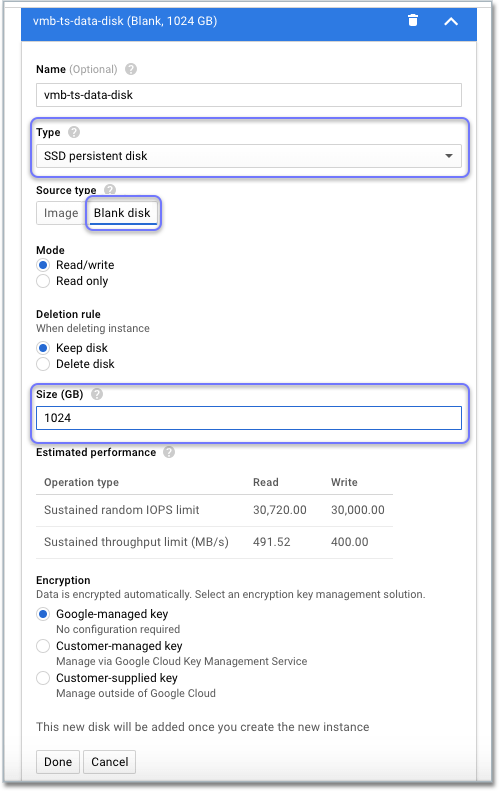This screenshot has width=499, height=791.
Task: Choose Keep disk deletion rule
Action: 43,348
